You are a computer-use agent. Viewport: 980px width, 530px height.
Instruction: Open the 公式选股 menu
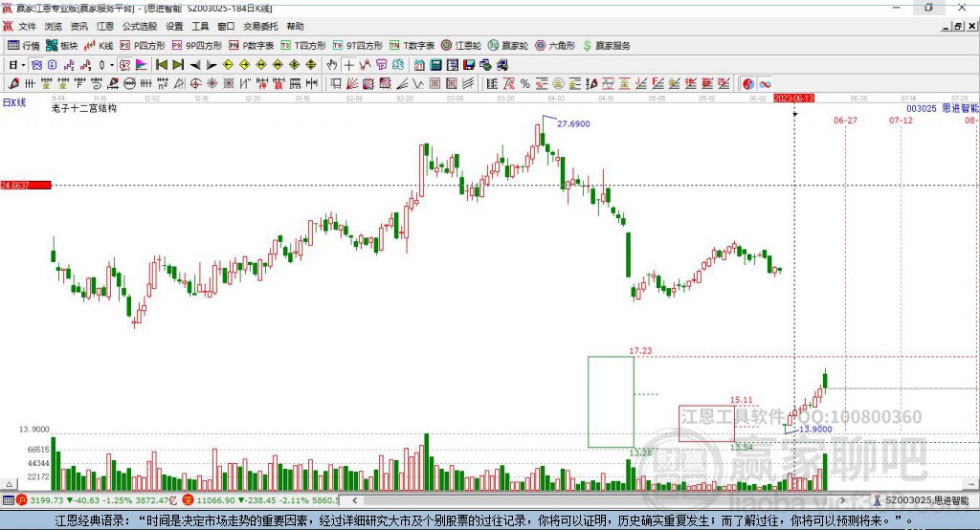click(x=140, y=26)
